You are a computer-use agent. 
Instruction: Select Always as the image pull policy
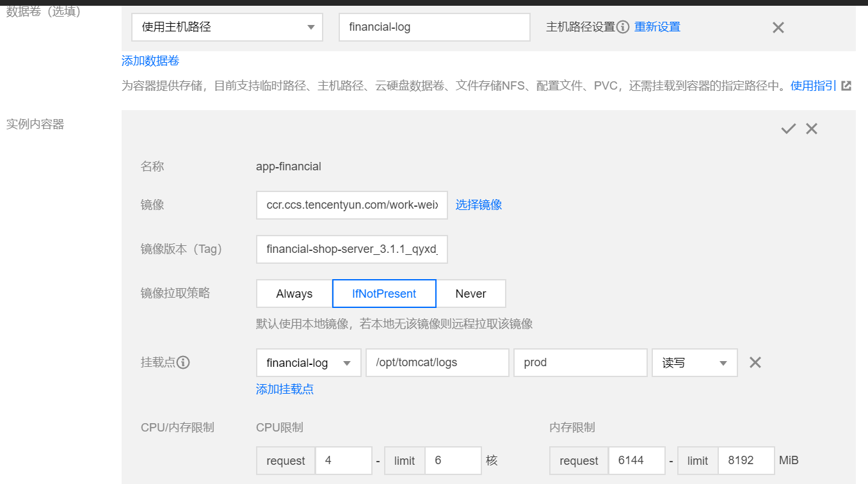(x=293, y=293)
